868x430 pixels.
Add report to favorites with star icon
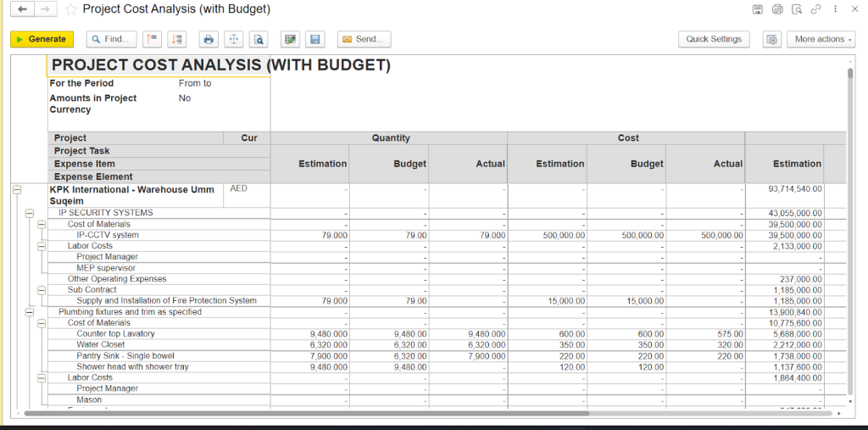coord(71,9)
